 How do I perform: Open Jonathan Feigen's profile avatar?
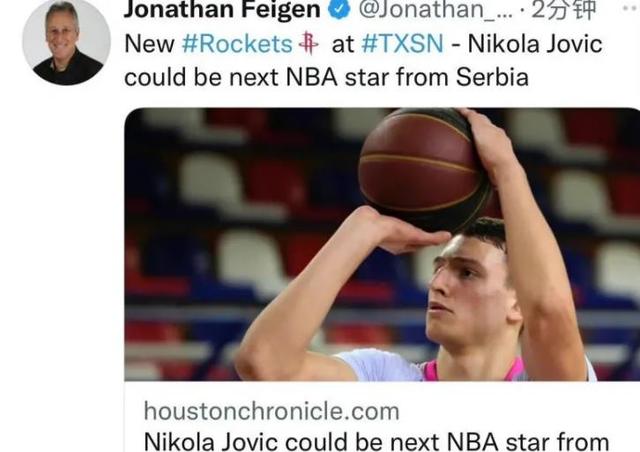66,42
